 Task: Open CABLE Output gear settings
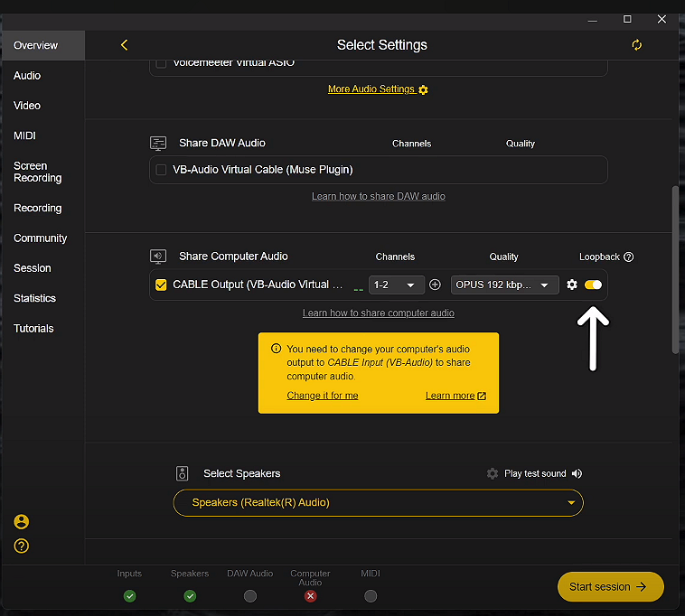(572, 285)
